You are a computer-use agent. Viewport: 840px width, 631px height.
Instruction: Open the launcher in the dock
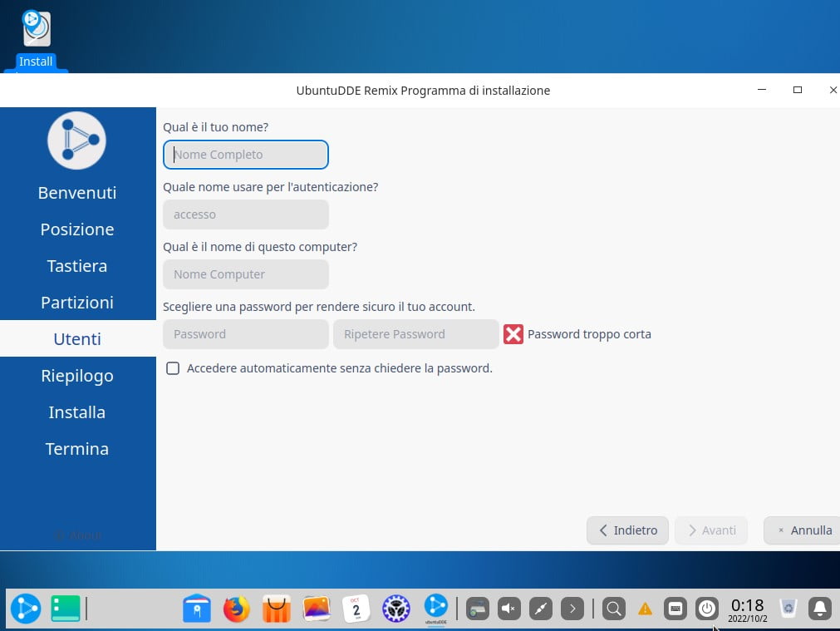tap(26, 609)
